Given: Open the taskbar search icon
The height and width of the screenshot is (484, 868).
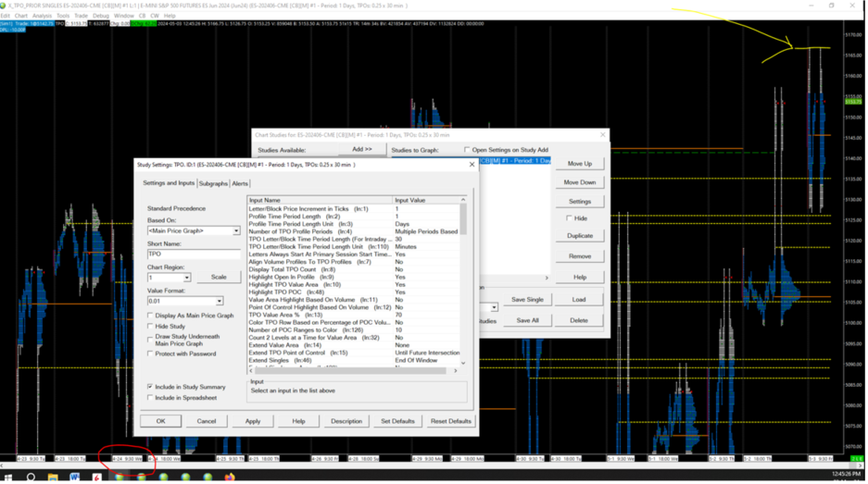Looking at the screenshot, I should coord(31,478).
